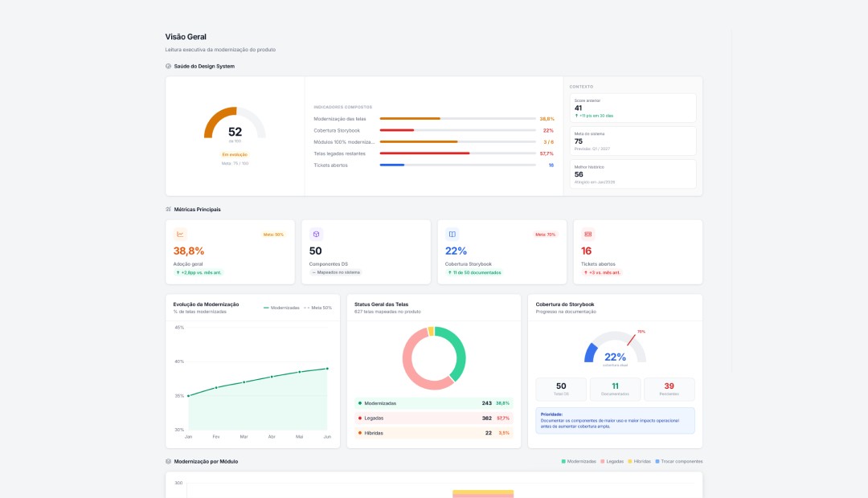Click the pink Legadas swatch in module legend
Image resolution: width=868 pixels, height=498 pixels.
coord(602,462)
